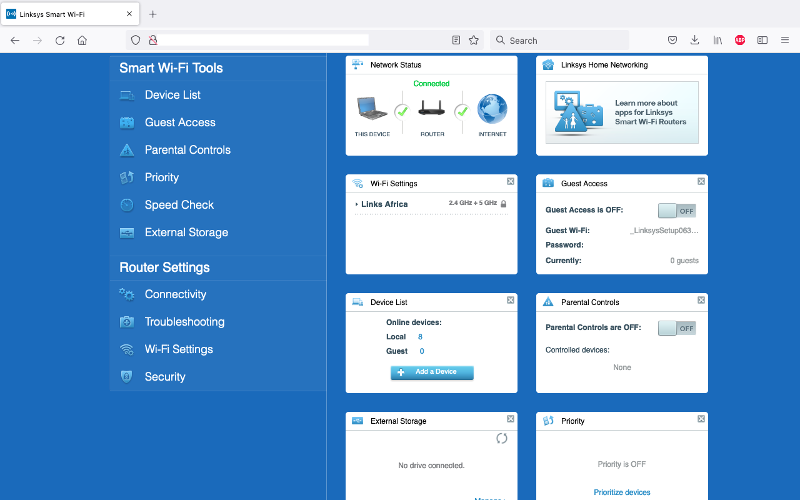Screen dimensions: 800x500
Task: Click the refresh icon in External Storage widget
Action: pos(502,438)
